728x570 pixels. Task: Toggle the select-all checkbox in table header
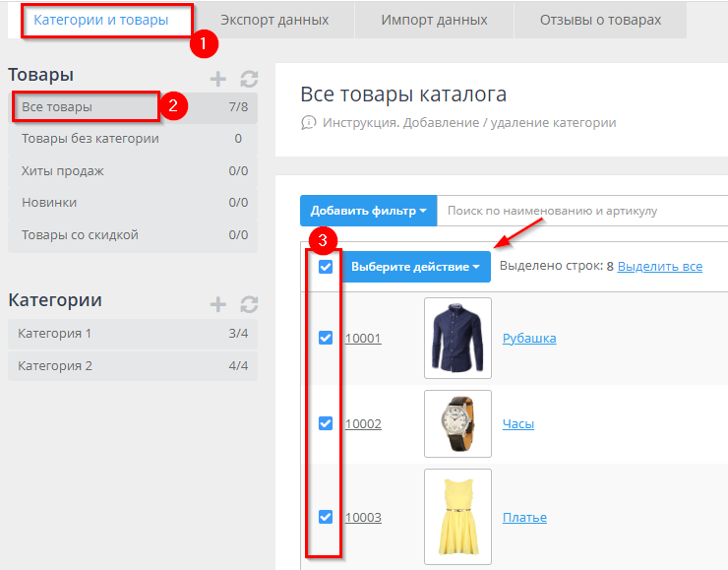point(326,267)
